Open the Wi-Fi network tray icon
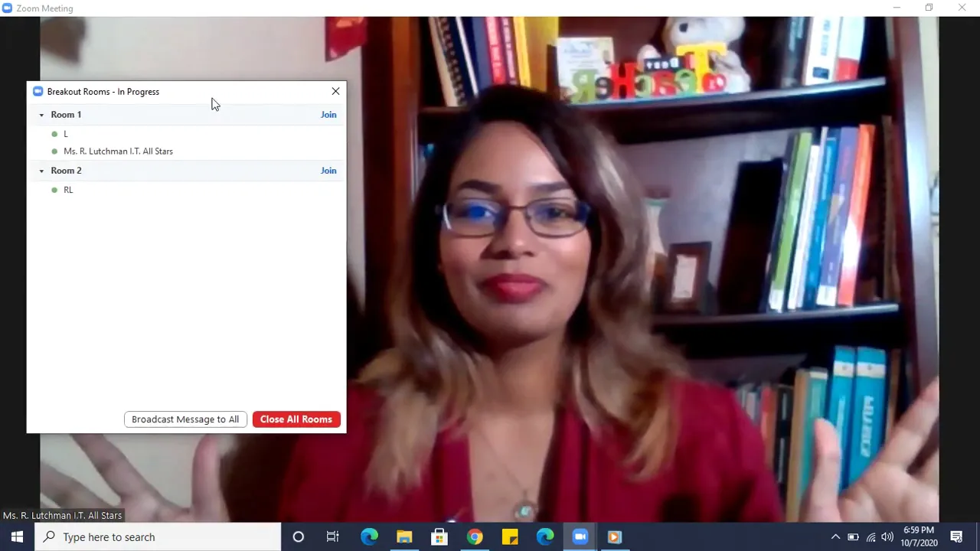This screenshot has width=980, height=551. coord(871,537)
